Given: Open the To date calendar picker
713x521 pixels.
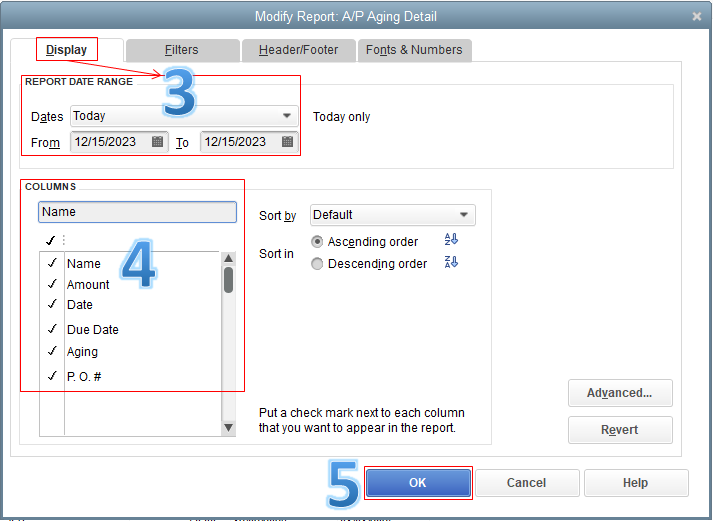Looking at the screenshot, I should [287, 142].
